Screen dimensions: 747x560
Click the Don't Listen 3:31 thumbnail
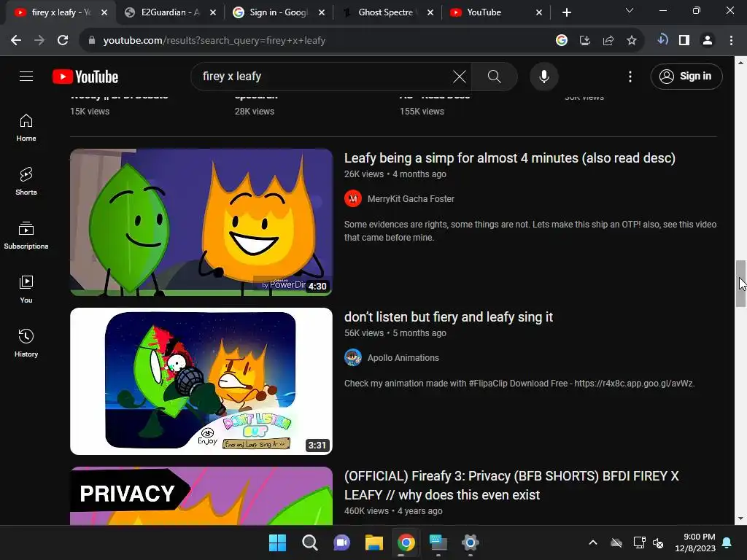pyautogui.click(x=201, y=381)
